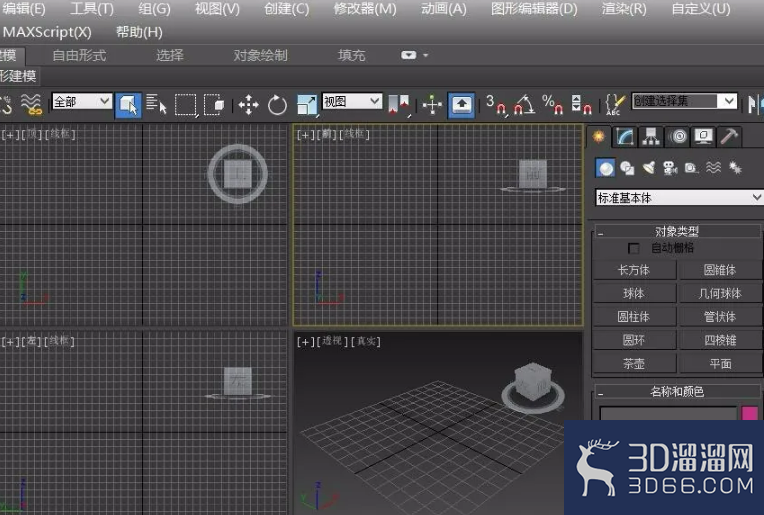Open the Hierarchy command panel tab

pyautogui.click(x=650, y=136)
